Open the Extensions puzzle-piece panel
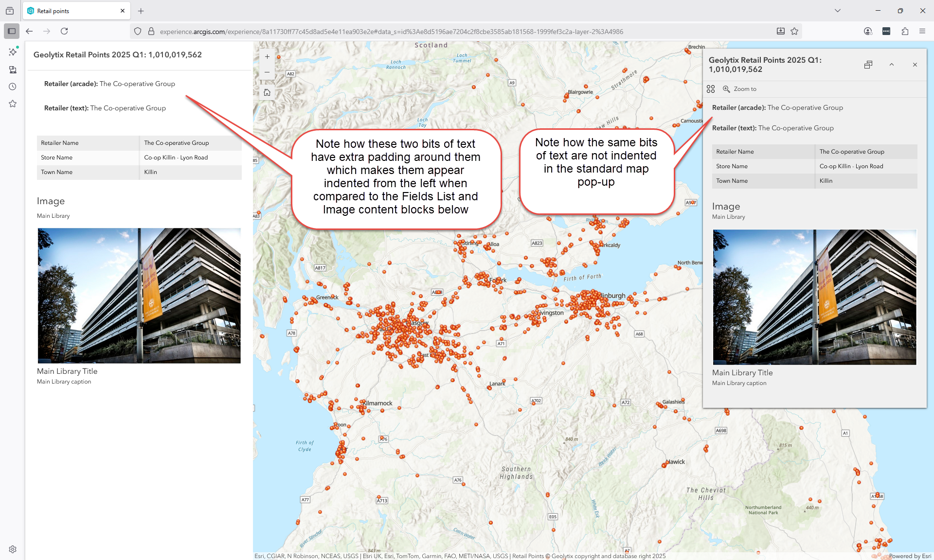Viewport: 934px width, 560px height. pyautogui.click(x=905, y=31)
